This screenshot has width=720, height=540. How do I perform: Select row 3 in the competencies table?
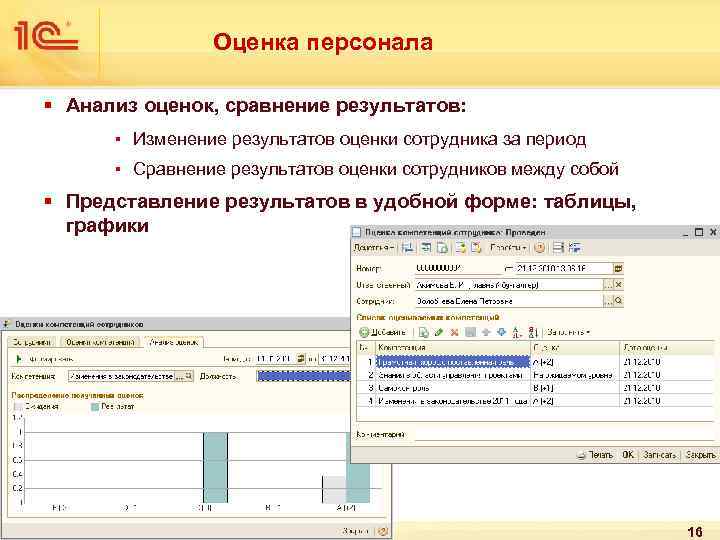pos(535,388)
